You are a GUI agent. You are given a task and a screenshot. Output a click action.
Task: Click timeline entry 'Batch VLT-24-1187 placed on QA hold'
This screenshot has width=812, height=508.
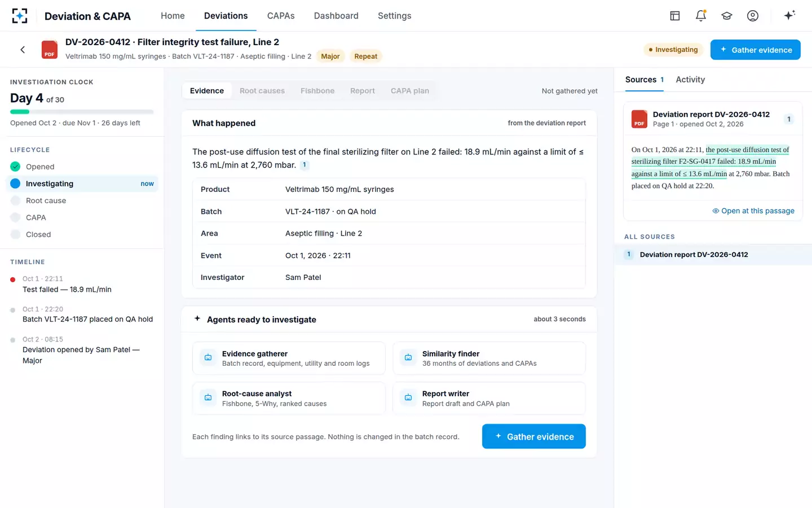point(88,319)
